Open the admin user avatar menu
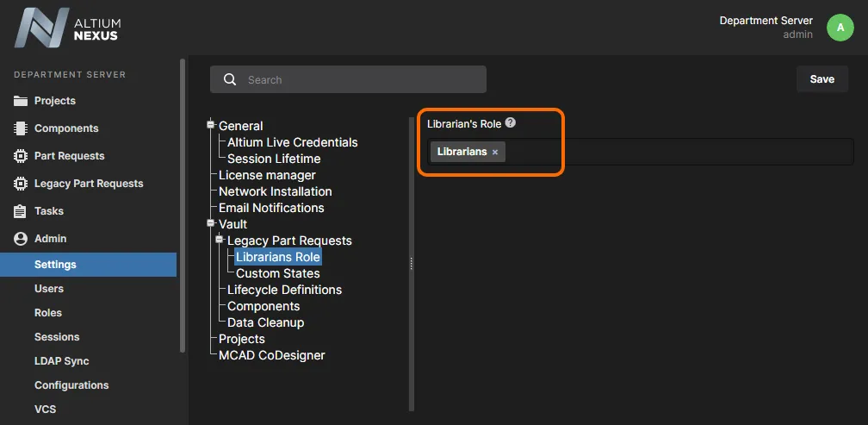Image resolution: width=868 pixels, height=425 pixels. [840, 28]
